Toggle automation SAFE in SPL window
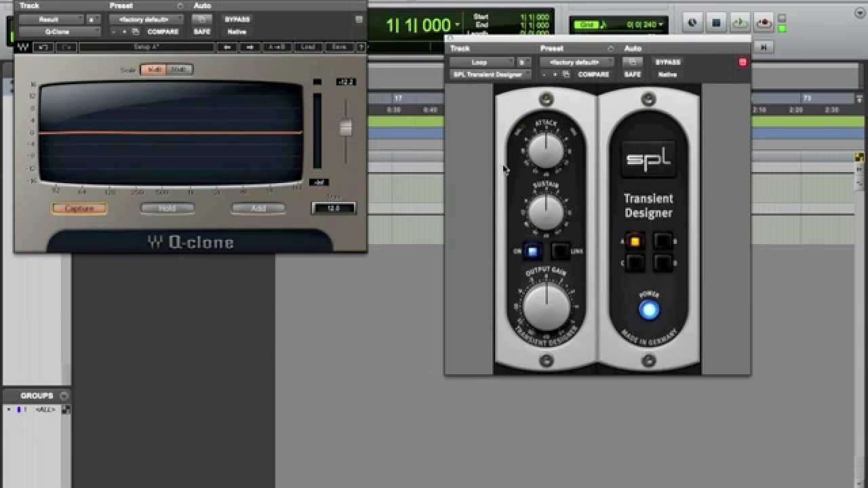868x488 pixels. pyautogui.click(x=633, y=75)
